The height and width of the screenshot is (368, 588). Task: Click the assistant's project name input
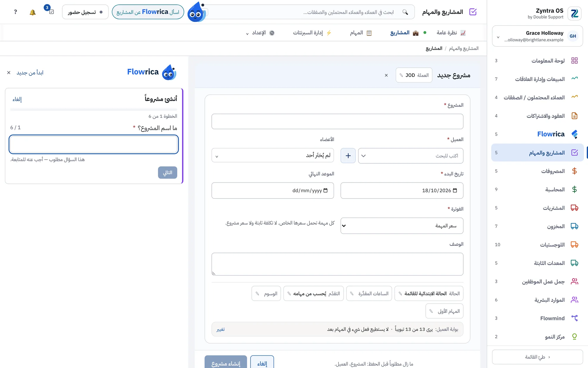click(x=93, y=144)
